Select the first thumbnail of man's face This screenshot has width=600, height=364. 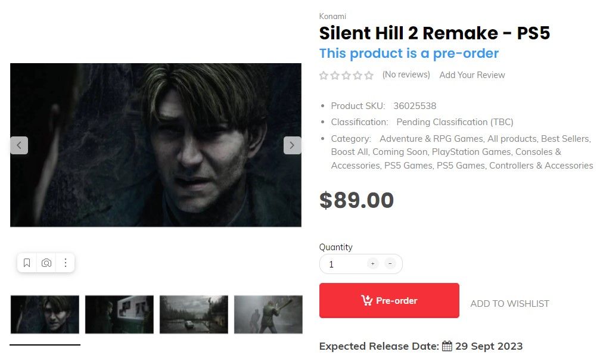click(45, 314)
